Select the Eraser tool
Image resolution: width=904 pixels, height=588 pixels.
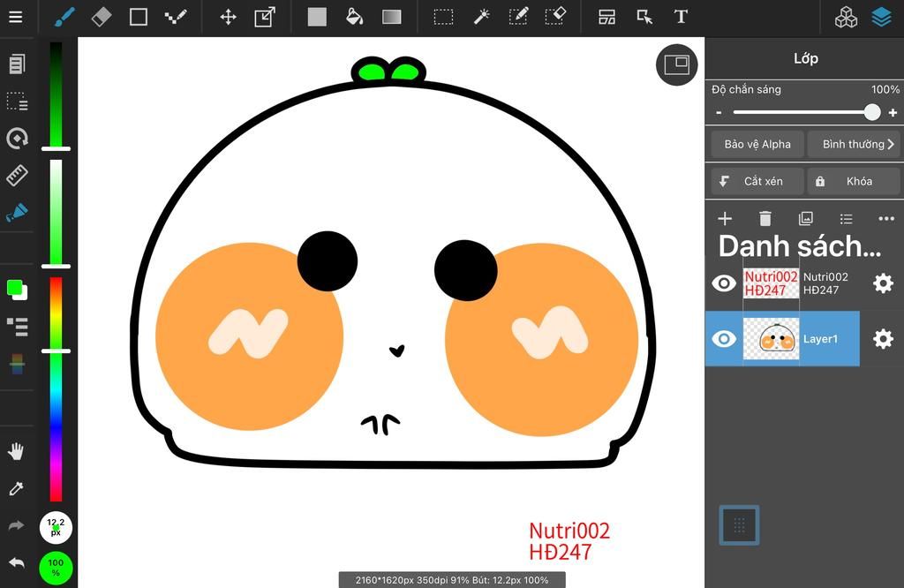click(x=102, y=17)
